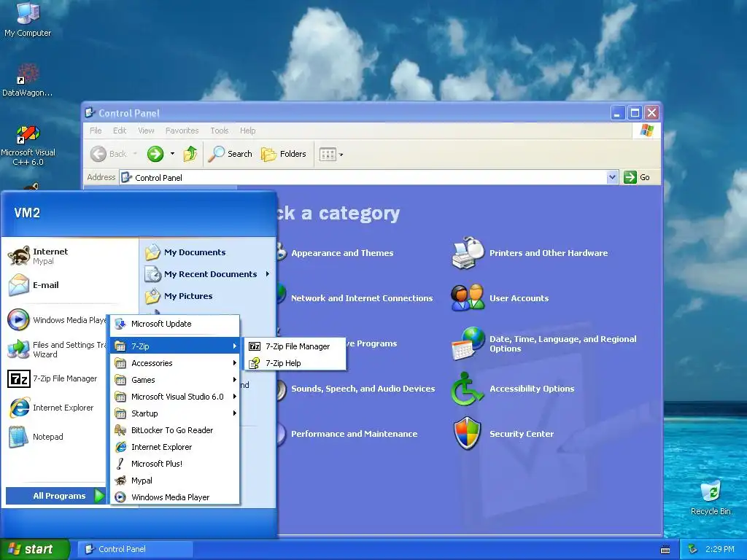Open Performance and Maintenance category
Image resolution: width=747 pixels, height=560 pixels.
coord(354,434)
